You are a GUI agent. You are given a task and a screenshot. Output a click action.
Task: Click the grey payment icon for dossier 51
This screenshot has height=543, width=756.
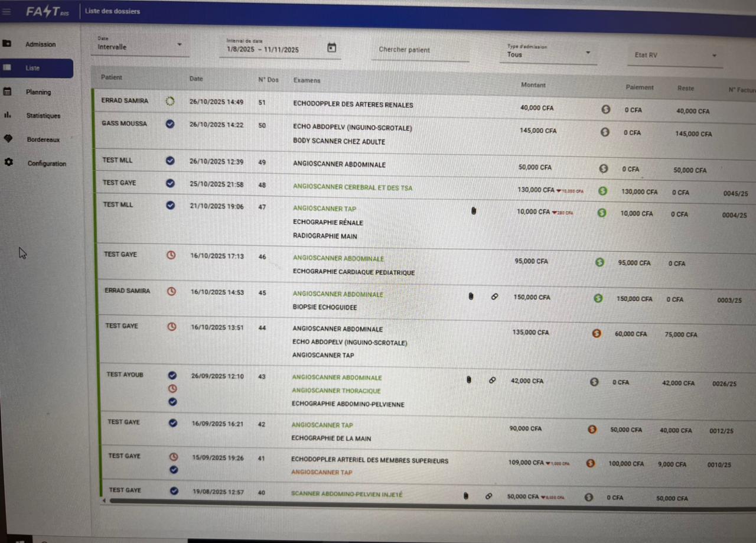605,109
